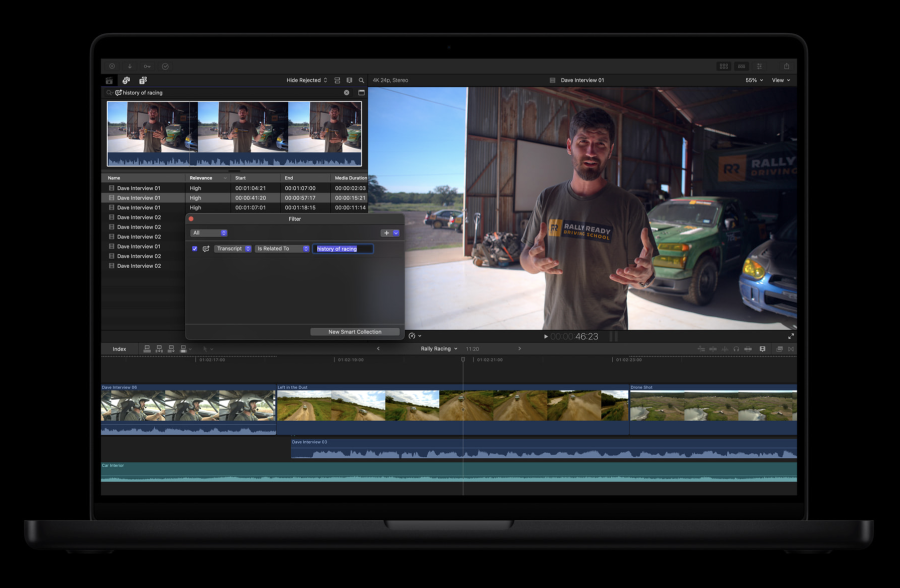Enable the Transcript filter rule checkbox
This screenshot has height=588, width=900.
194,248
